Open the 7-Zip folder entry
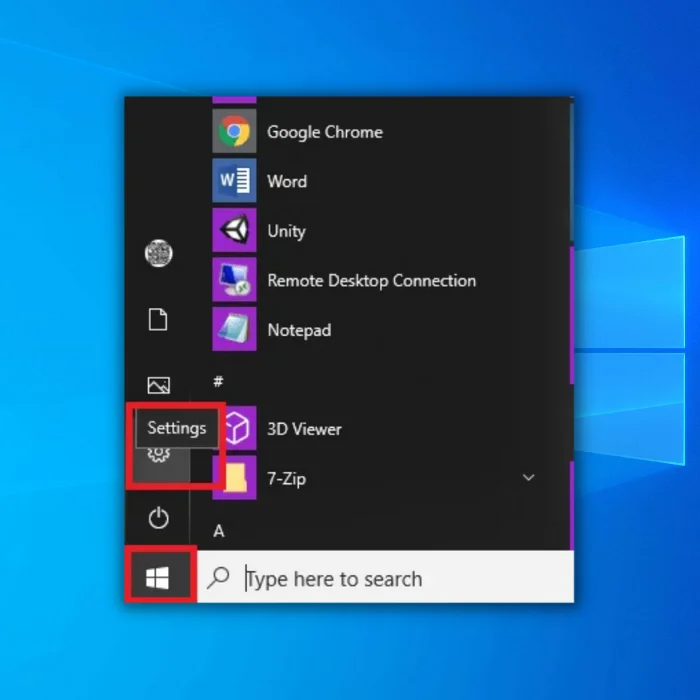The height and width of the screenshot is (700, 700). 373,478
